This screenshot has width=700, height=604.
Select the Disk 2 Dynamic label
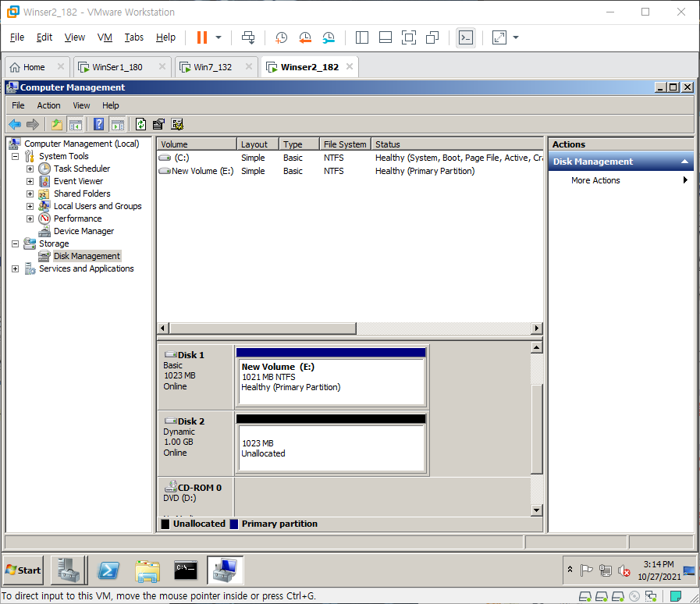pos(196,443)
